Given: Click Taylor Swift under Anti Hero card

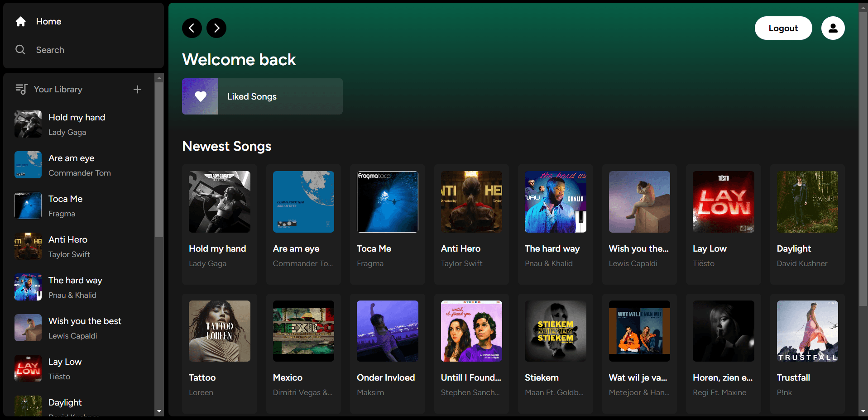Looking at the screenshot, I should click(x=461, y=263).
